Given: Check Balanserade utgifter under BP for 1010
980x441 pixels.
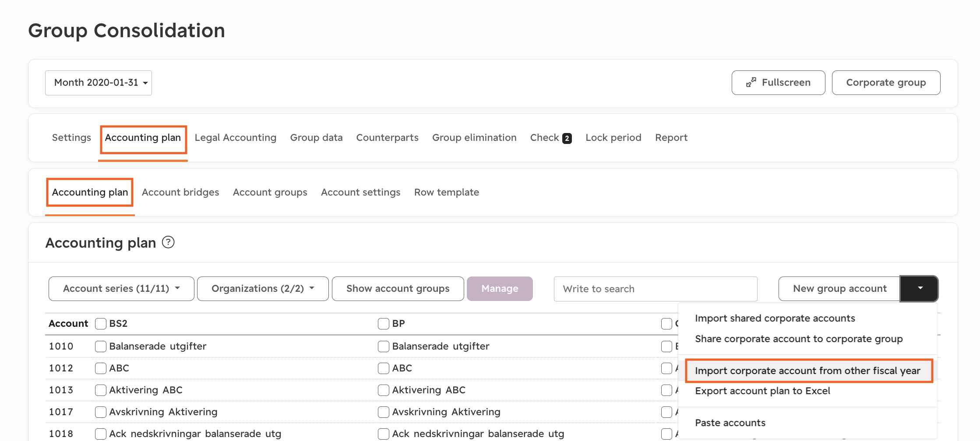Looking at the screenshot, I should (384, 346).
